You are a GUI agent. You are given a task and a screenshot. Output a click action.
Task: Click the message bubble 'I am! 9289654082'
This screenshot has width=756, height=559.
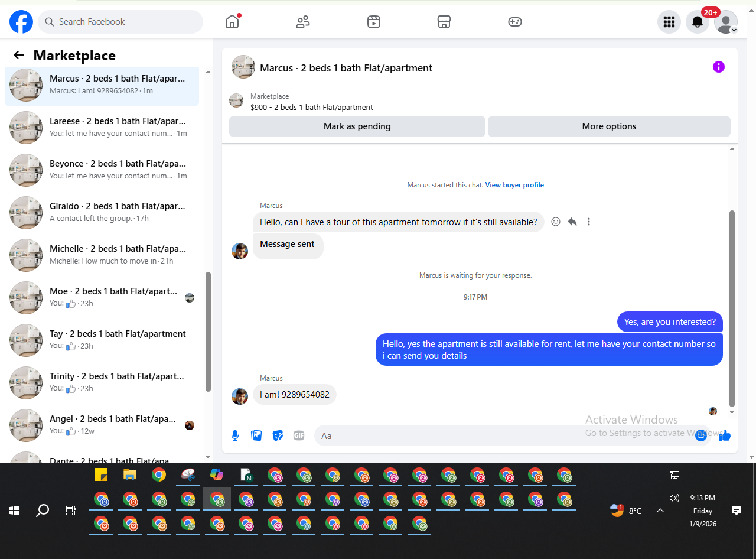pyautogui.click(x=295, y=395)
